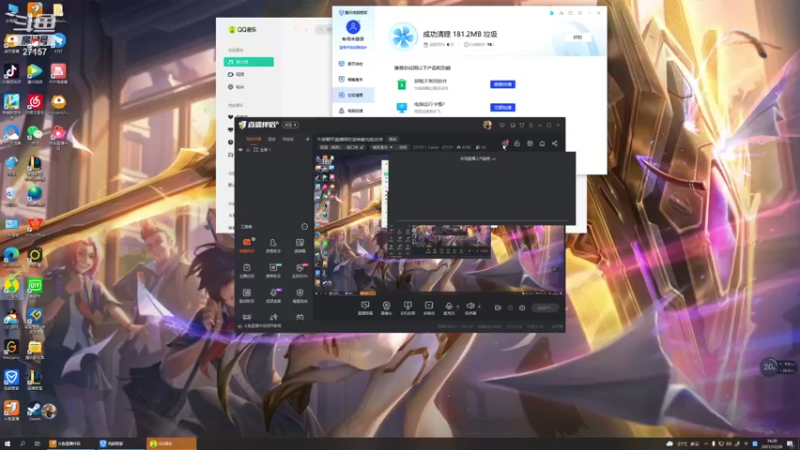The image size is (800, 450).
Task: Click the QQ Music search field
Action: [x=325, y=30]
